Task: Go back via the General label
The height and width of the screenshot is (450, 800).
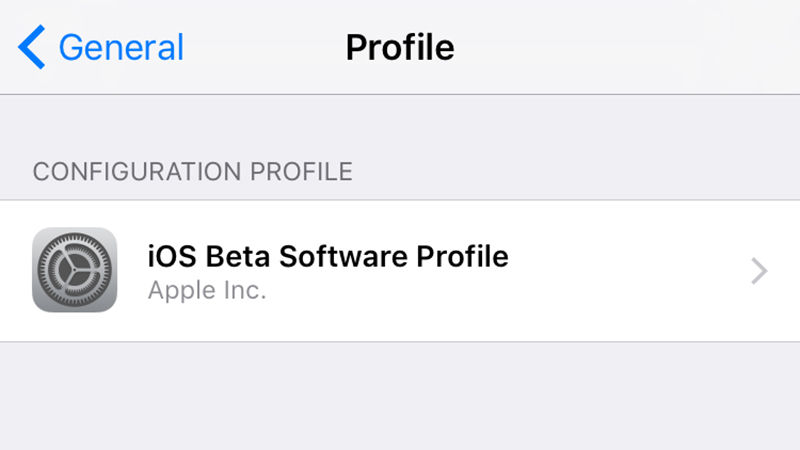Action: pyautogui.click(x=121, y=47)
